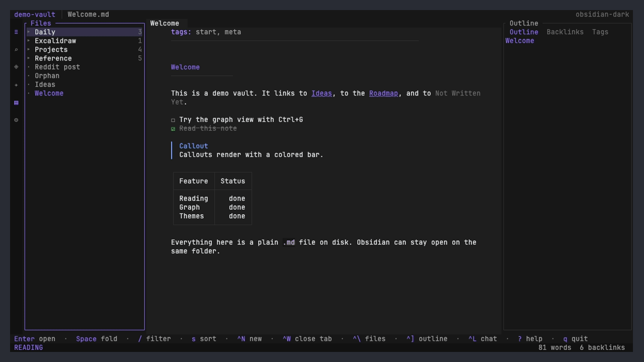Viewport: 644px width, 362px height.
Task: Click the 'Enter open' footer hint
Action: pos(35,339)
